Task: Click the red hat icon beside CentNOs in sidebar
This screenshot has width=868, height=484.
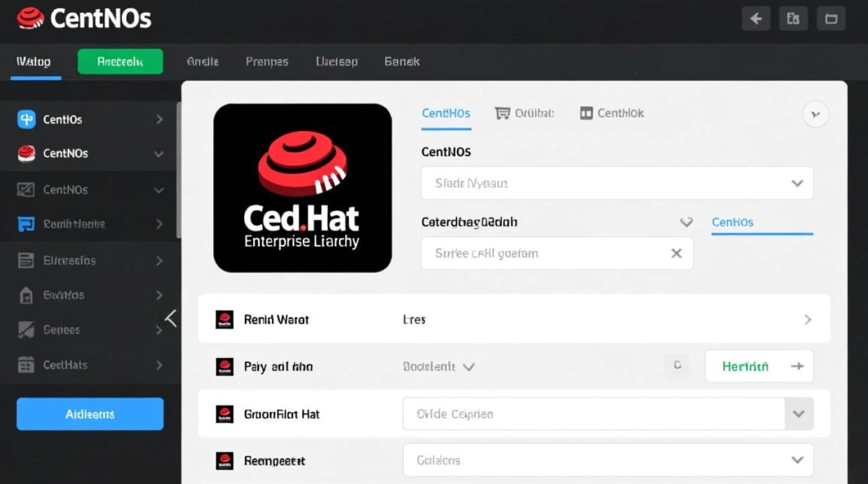Action: click(x=26, y=154)
